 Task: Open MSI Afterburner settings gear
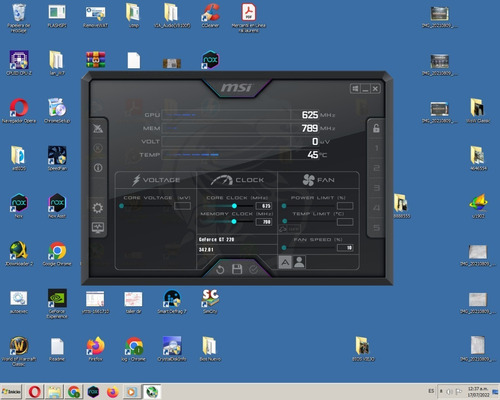pyautogui.click(x=98, y=208)
